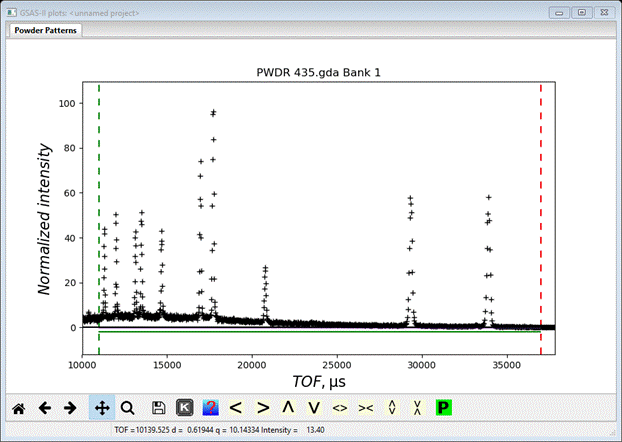Toggle the Pan axes tool
This screenshot has height=442, width=622.
pos(101,407)
